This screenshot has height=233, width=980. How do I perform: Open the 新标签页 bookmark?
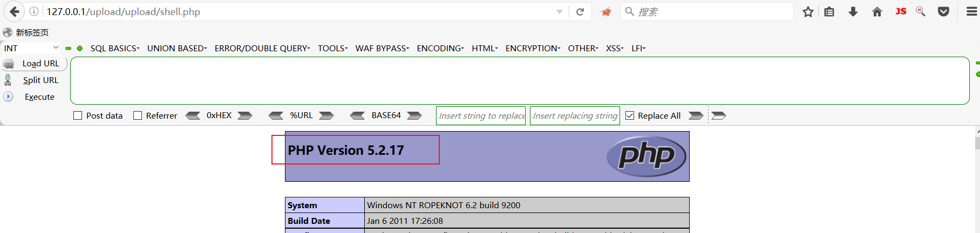(x=26, y=32)
